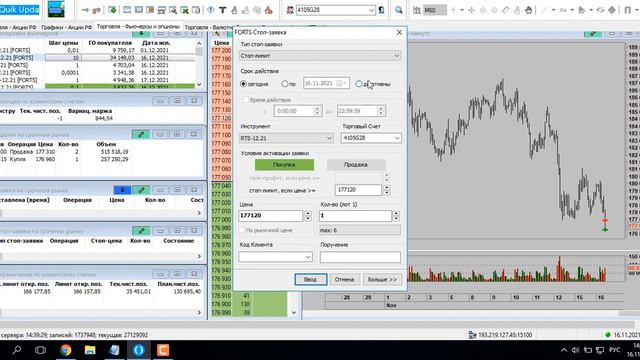Toggle the 'Время действия' checkbox
This screenshot has height=360, width=640.
245,100
